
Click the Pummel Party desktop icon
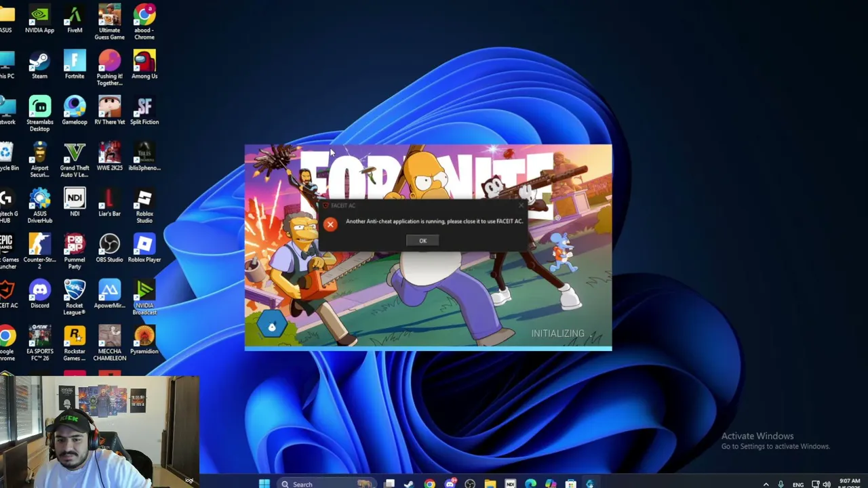coord(75,251)
